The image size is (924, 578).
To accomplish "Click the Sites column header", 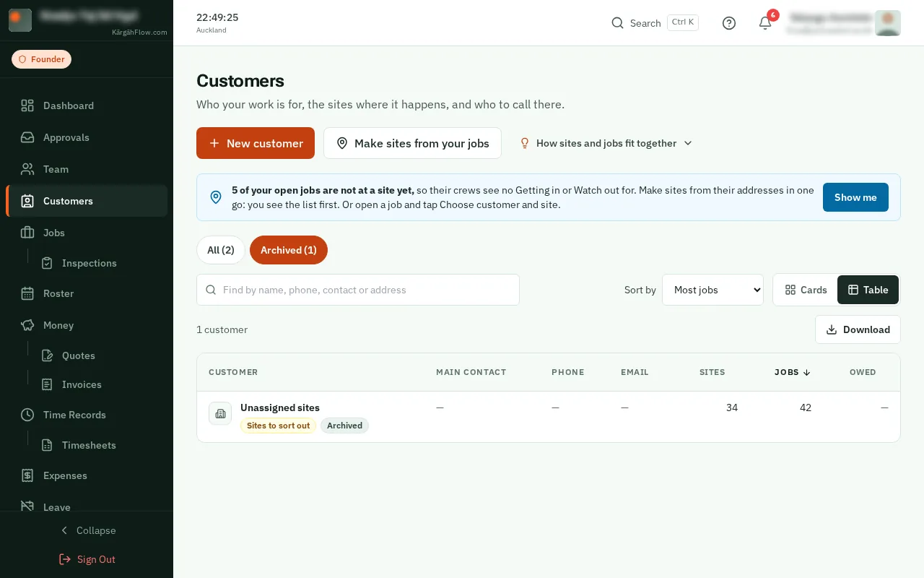I will pyautogui.click(x=712, y=372).
